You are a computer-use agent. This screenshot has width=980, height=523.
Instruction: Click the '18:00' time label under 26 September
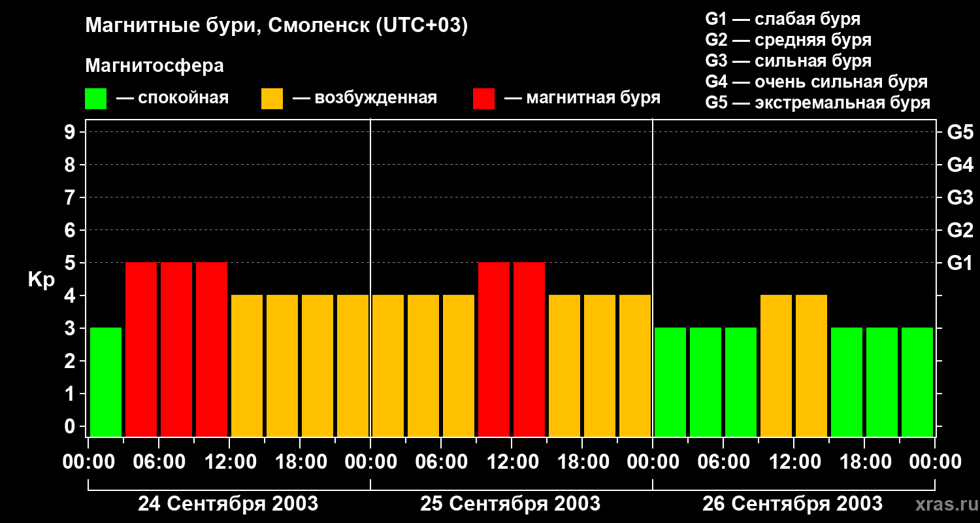tap(864, 462)
